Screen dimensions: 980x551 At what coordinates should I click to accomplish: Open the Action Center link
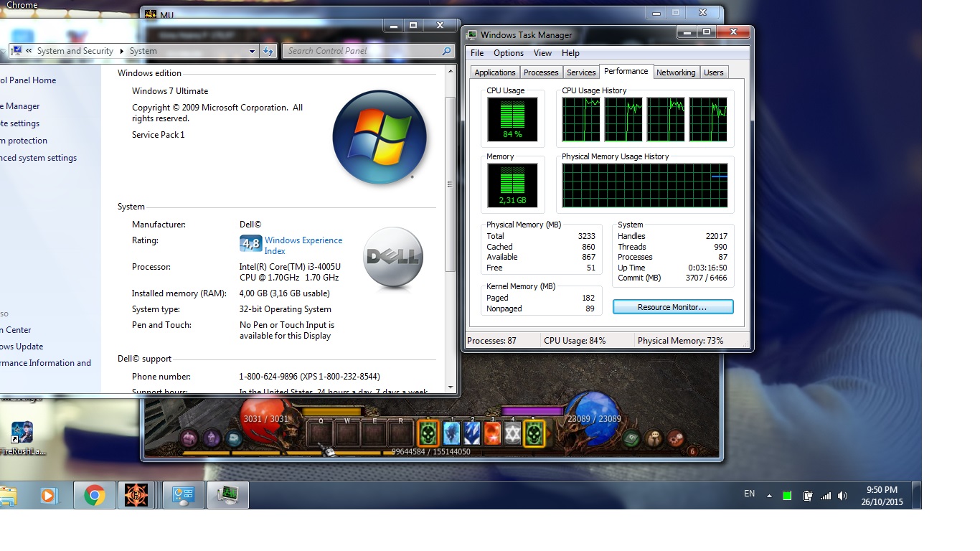coord(16,330)
